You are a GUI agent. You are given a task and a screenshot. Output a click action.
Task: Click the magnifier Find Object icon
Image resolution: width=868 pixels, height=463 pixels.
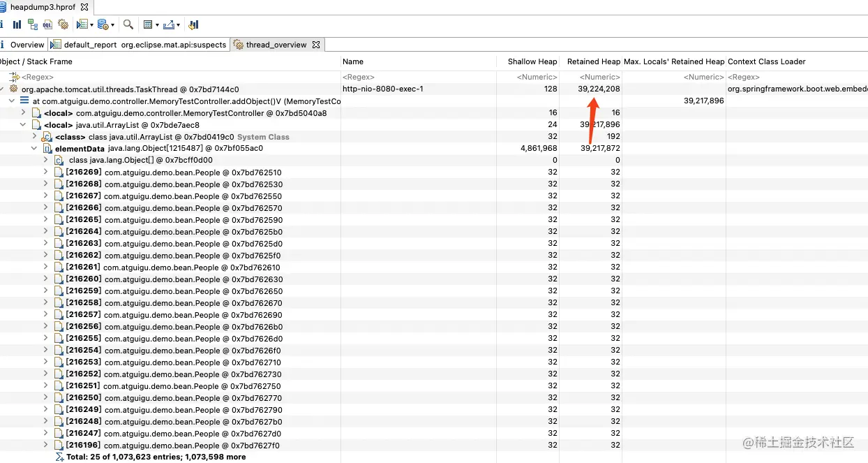[x=128, y=24]
